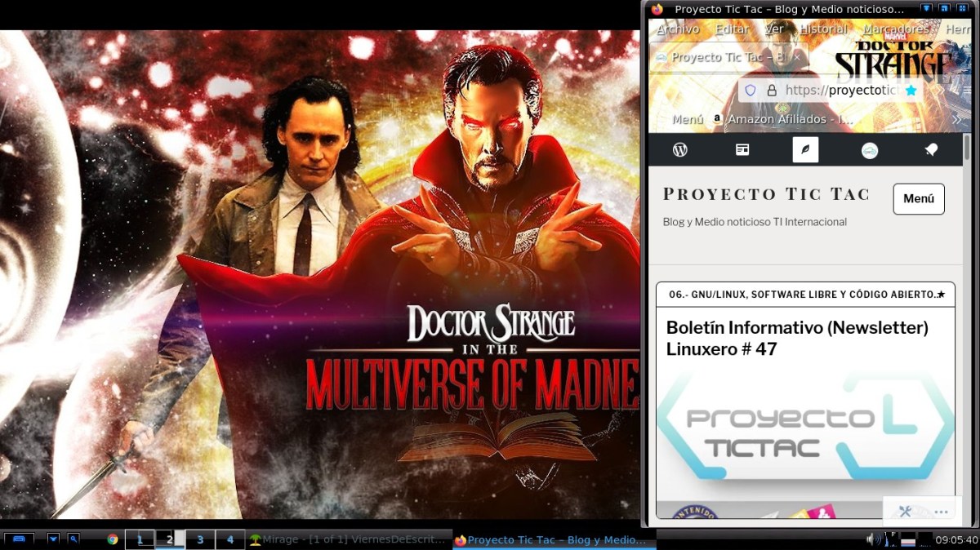Click the padlock site security icon

click(771, 91)
